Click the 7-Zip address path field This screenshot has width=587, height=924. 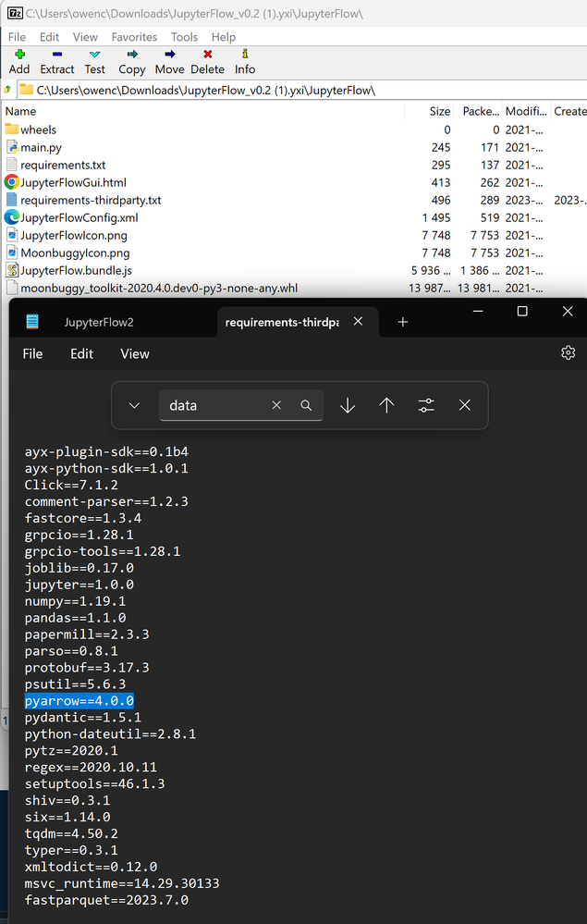(301, 90)
